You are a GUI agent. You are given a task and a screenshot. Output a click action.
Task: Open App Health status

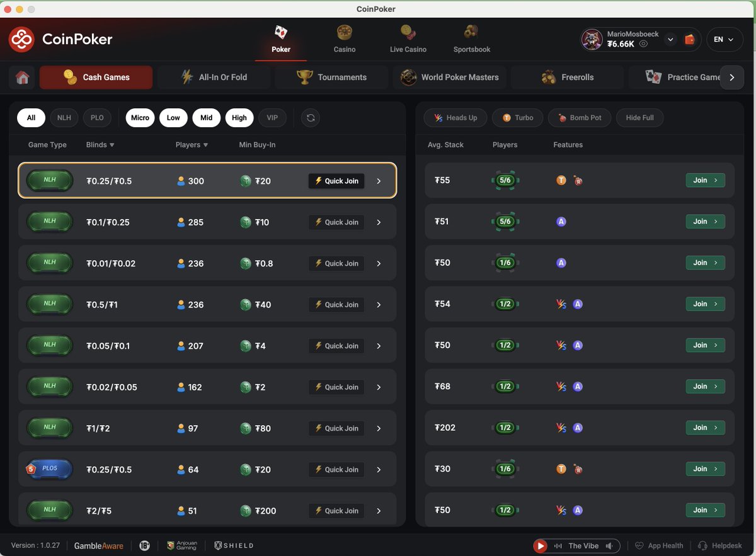coord(659,546)
